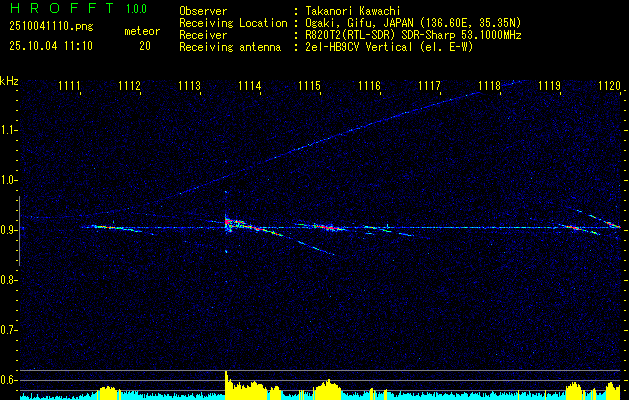Click the timestamp 25.10.04 11:10
Screen dimensions: 629x400
(x=51, y=46)
